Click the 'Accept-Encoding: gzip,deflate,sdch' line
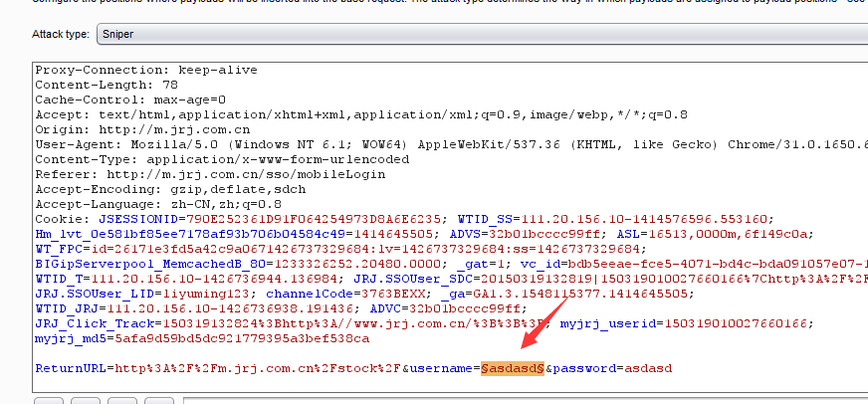 170,190
